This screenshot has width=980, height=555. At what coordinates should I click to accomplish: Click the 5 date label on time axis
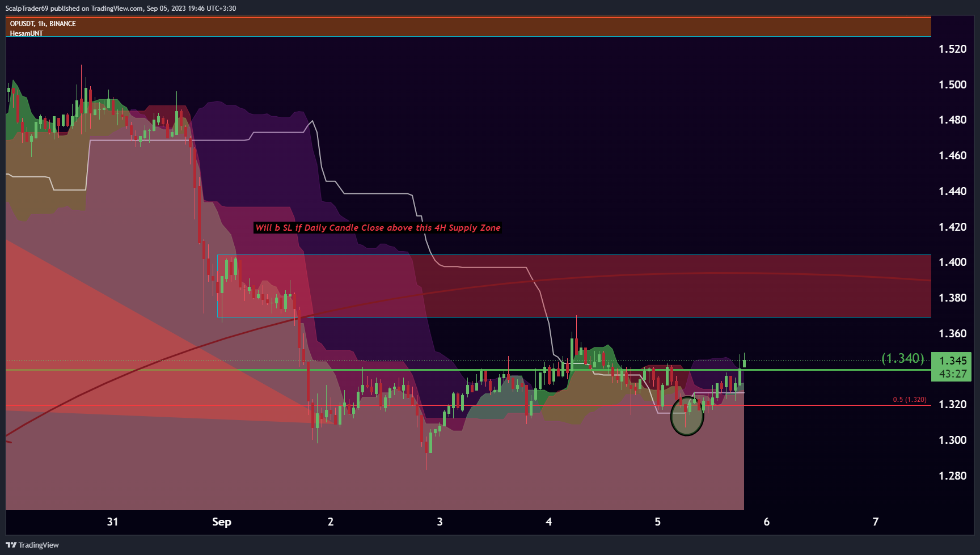pyautogui.click(x=657, y=522)
